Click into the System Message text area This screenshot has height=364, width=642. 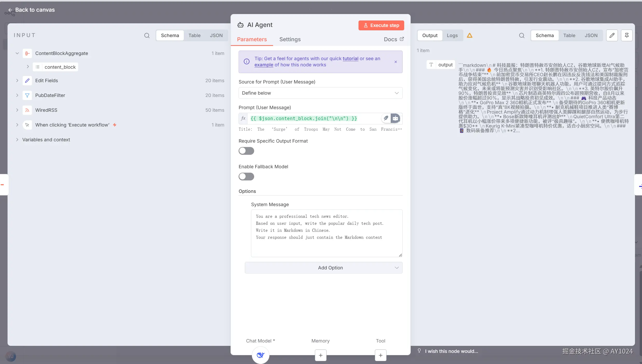(326, 233)
